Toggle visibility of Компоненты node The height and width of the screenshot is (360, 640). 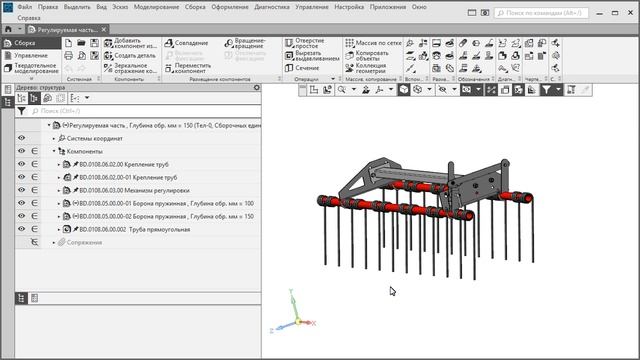(22, 151)
